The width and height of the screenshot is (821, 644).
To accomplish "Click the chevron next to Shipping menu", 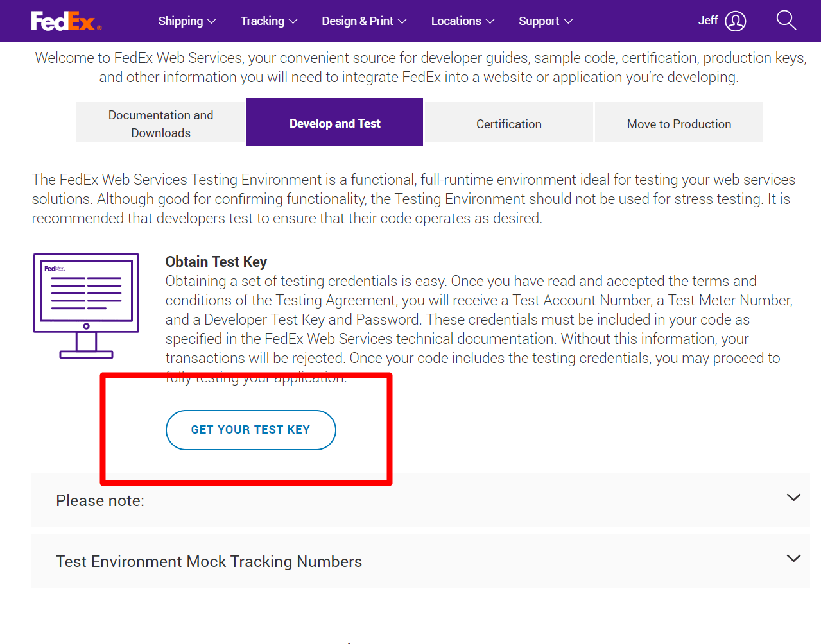I will click(x=211, y=21).
